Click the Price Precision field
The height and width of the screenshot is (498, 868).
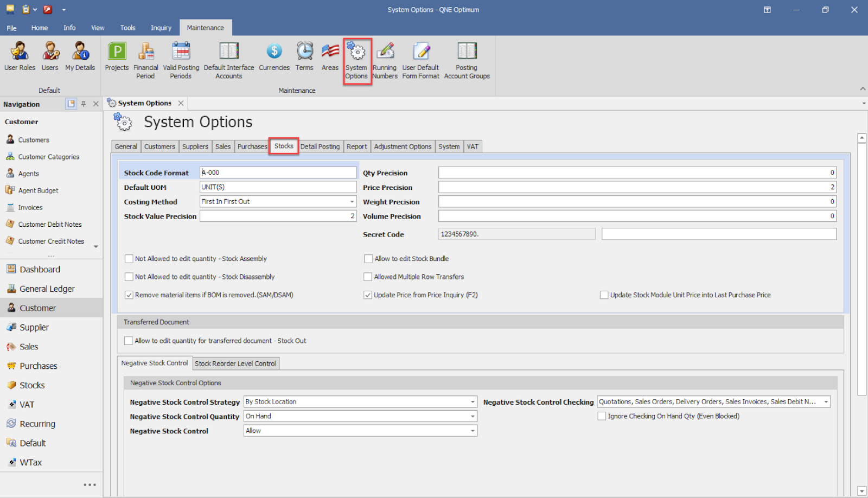637,187
